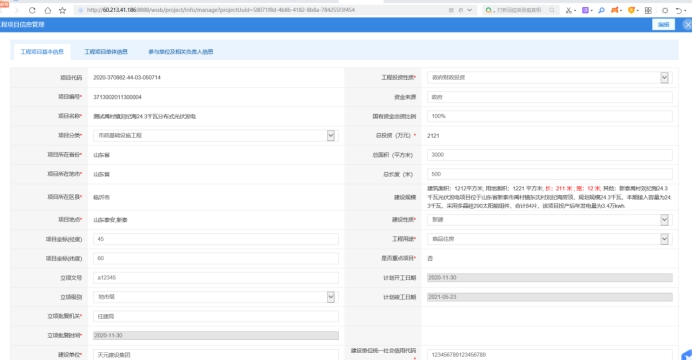Click the blue magnifier icon in toolbar
The image size is (693, 360).
pos(601,10)
